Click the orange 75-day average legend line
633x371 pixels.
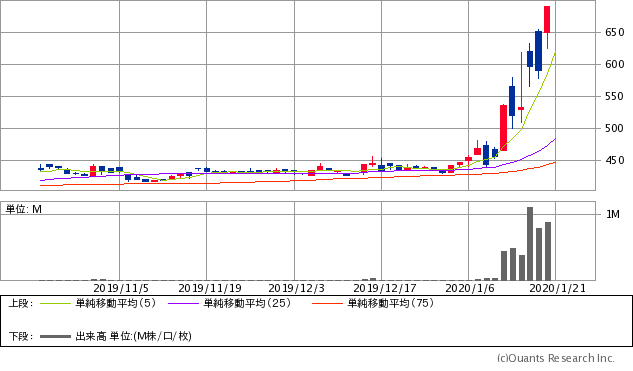tap(327, 303)
